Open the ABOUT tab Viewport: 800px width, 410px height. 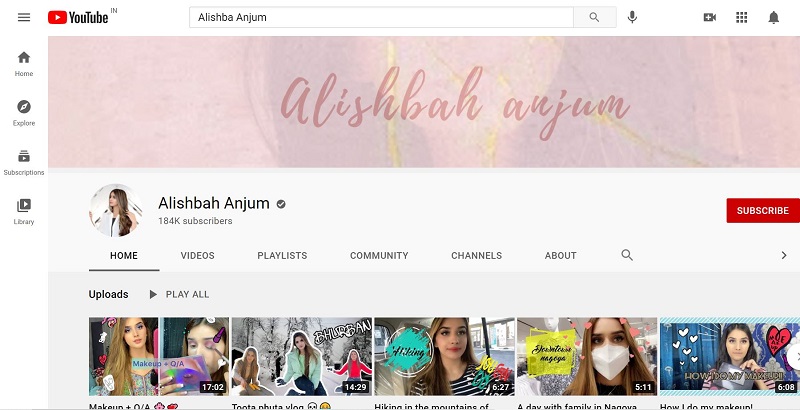point(561,255)
